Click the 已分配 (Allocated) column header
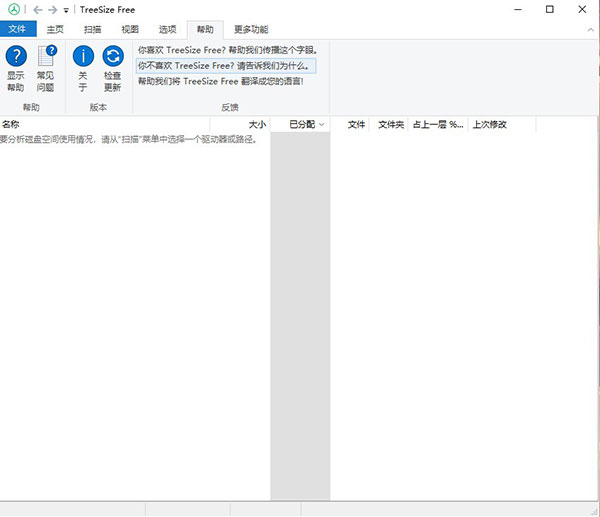 click(x=300, y=124)
